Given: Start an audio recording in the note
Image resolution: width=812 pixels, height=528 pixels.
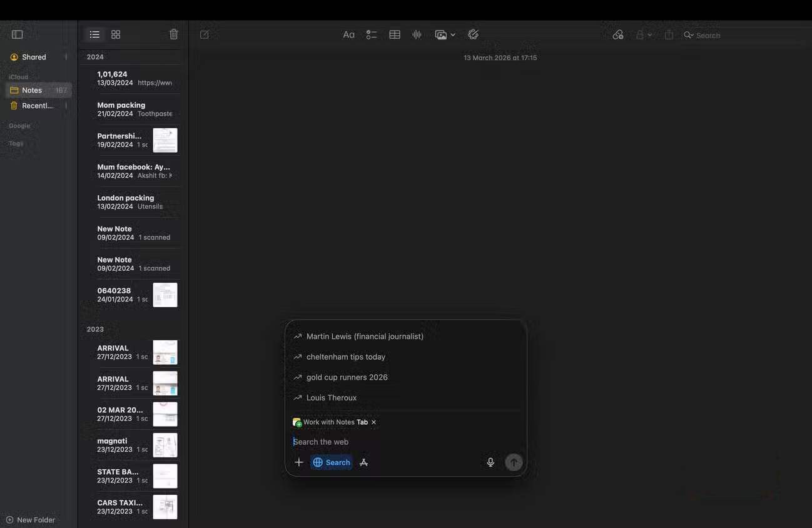Looking at the screenshot, I should tap(417, 34).
